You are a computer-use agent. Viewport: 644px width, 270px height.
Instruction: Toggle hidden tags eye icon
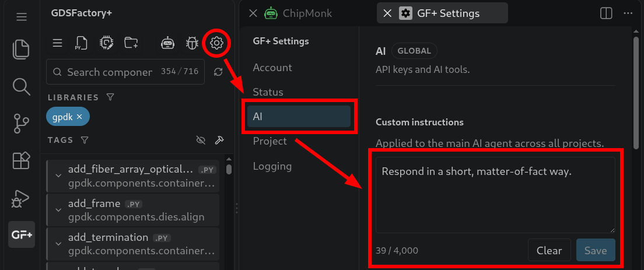201,140
